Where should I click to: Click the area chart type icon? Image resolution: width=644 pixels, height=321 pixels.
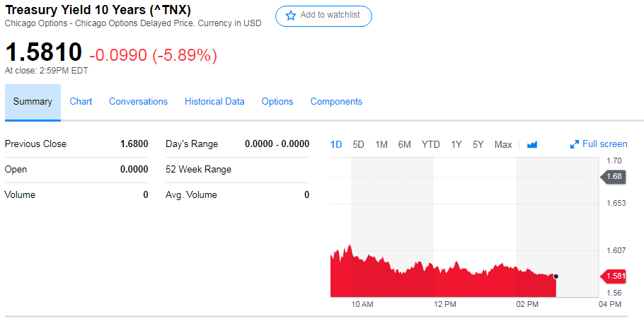(x=532, y=144)
